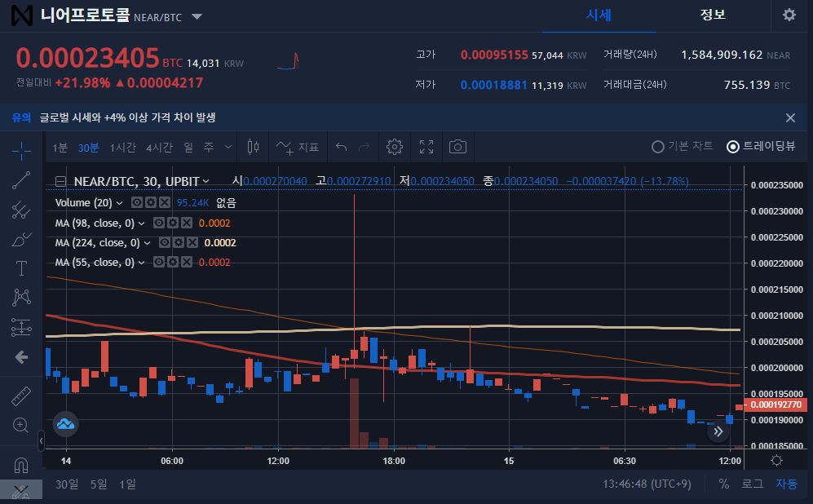Select the crosshair cursor tool
813x504 pixels.
click(21, 151)
